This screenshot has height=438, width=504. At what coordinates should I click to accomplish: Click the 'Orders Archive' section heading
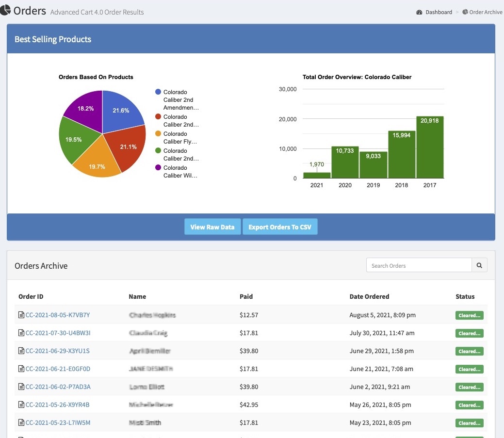pyautogui.click(x=41, y=266)
